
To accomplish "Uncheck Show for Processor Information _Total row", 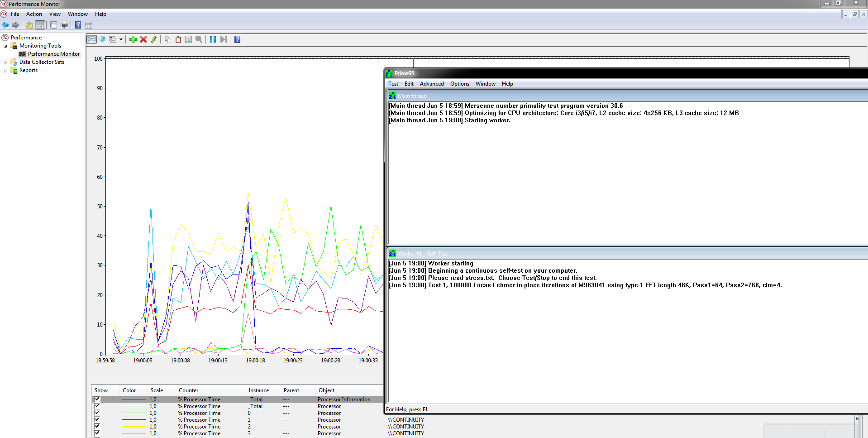I will click(97, 399).
